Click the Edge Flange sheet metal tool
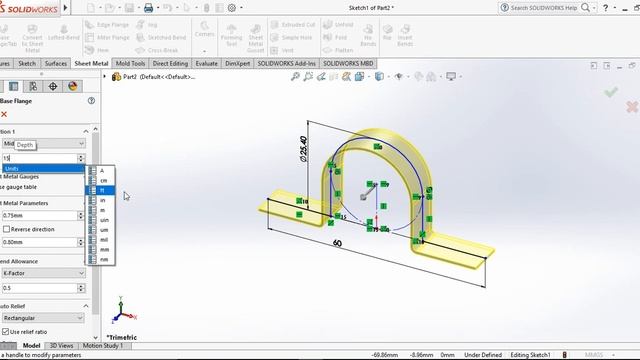This screenshot has width=640, height=360. tap(107, 25)
